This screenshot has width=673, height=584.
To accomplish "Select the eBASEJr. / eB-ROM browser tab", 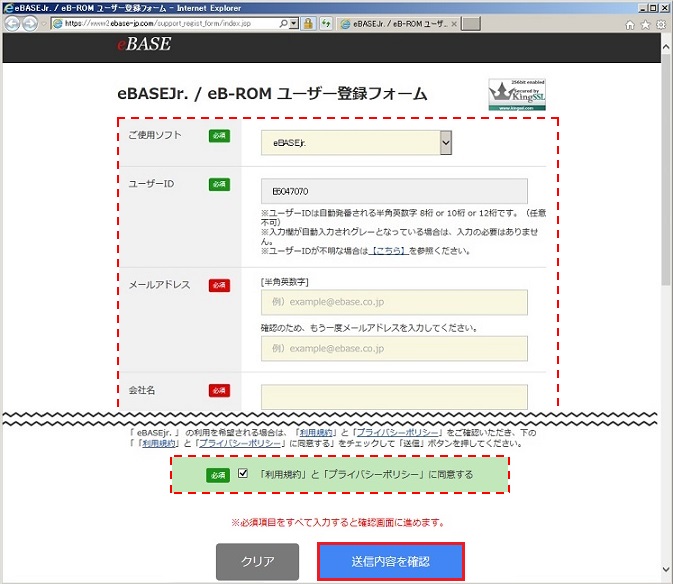I will [x=398, y=24].
